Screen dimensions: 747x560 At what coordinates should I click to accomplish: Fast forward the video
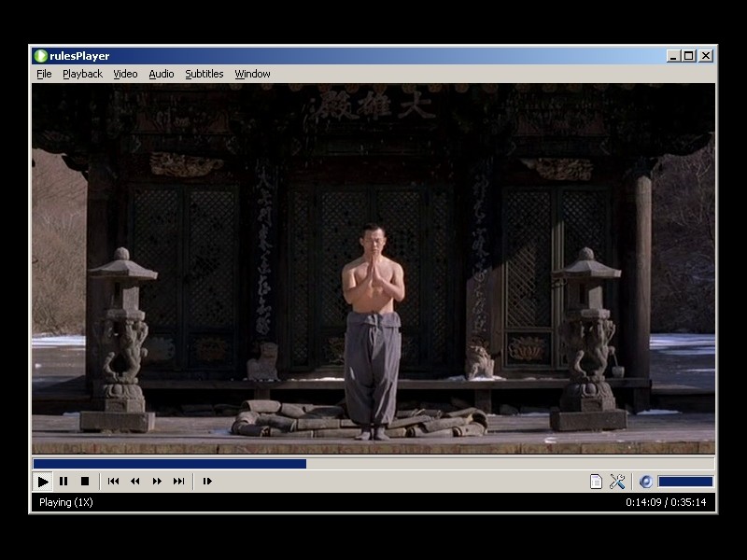point(157,482)
